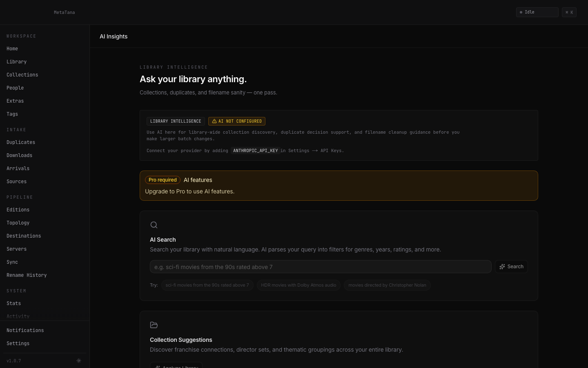
Task: Open Library in the sidebar
Action: 16,62
